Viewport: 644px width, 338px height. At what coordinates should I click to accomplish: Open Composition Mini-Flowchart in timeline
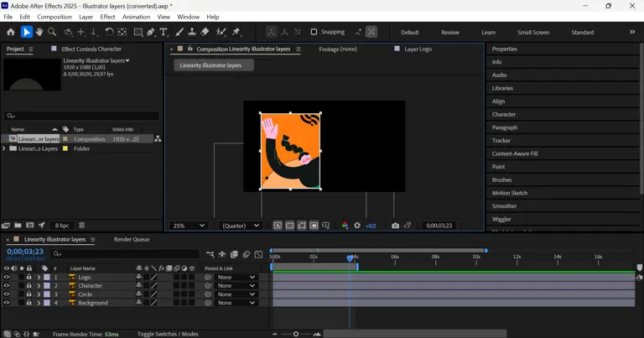(210, 255)
